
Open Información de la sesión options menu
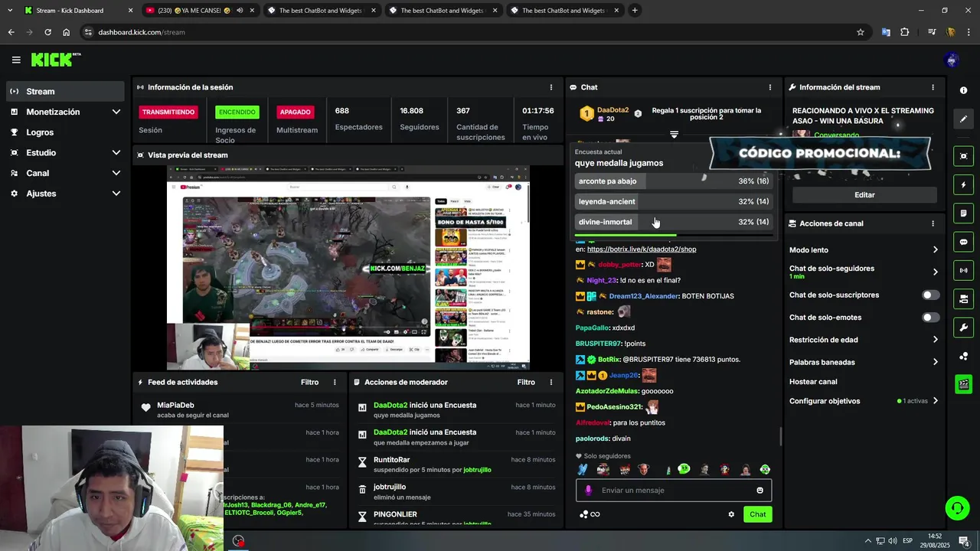[551, 87]
